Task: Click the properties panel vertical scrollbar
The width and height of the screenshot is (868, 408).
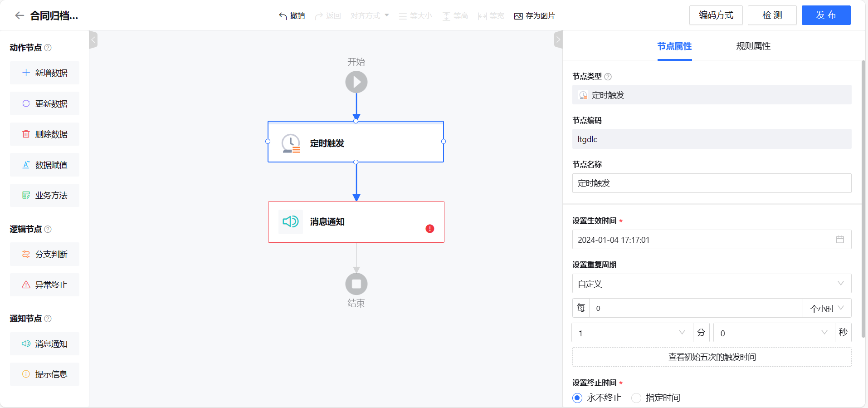Action: (863, 199)
